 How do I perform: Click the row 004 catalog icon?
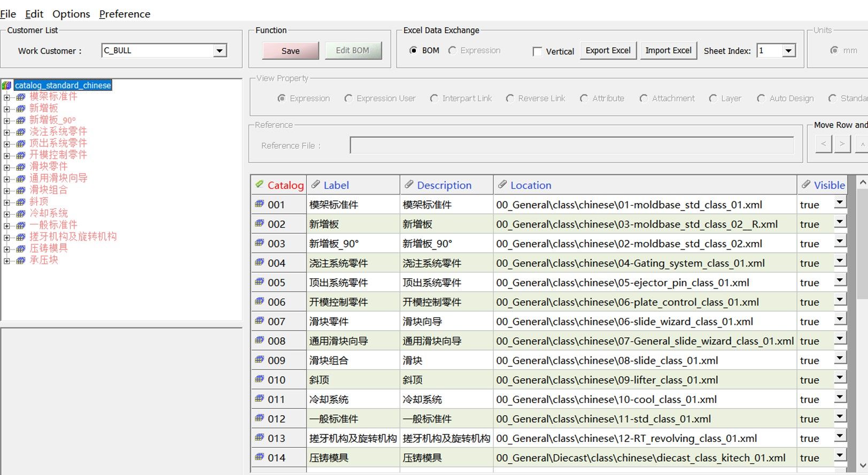(x=260, y=262)
